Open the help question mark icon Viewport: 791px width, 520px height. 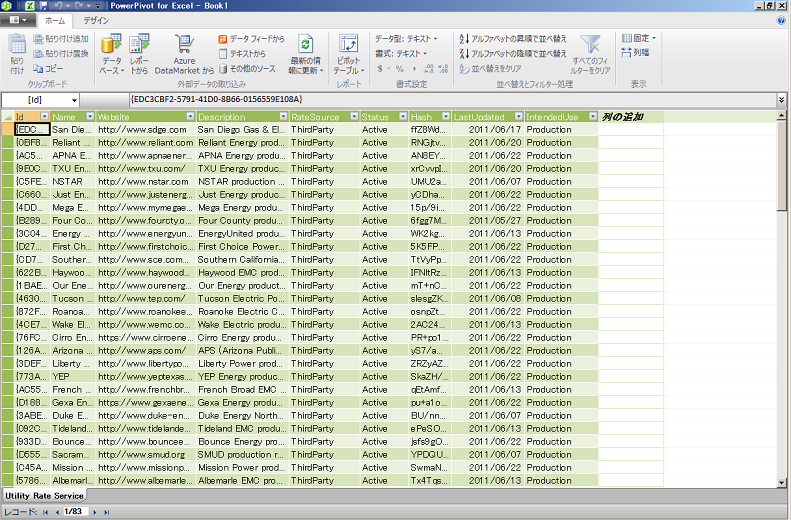[x=782, y=21]
